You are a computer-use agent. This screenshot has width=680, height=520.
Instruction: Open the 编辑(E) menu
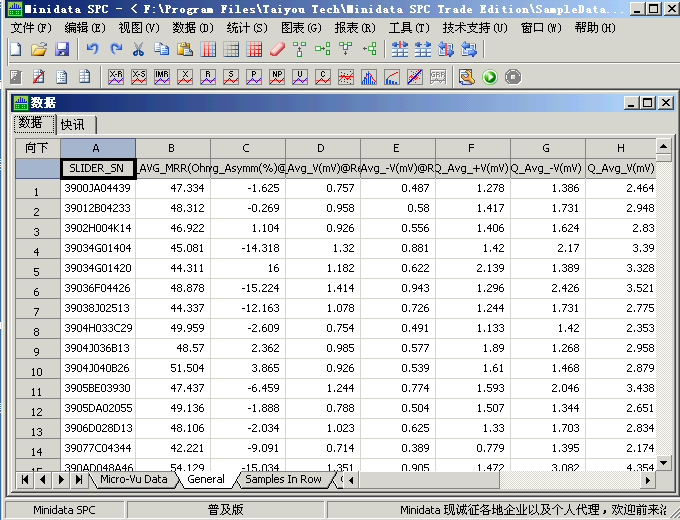pyautogui.click(x=85, y=28)
